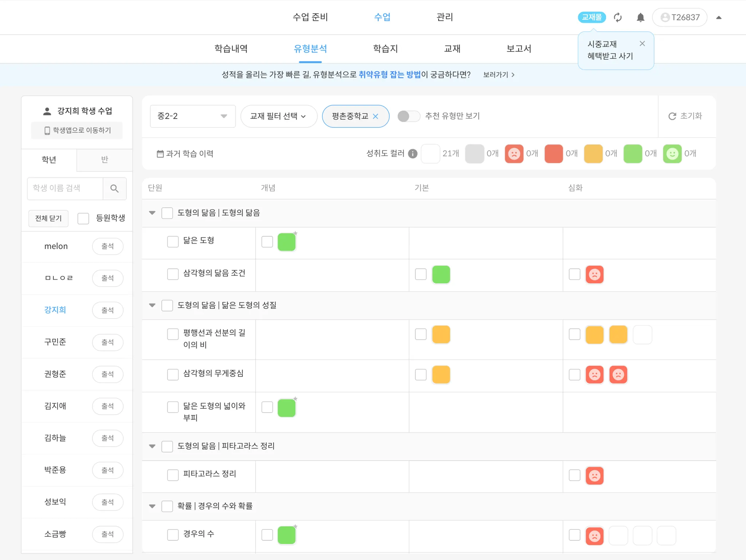The width and height of the screenshot is (746, 560).
Task: Toggle 추천 유형만 보기 switch
Action: 408,116
